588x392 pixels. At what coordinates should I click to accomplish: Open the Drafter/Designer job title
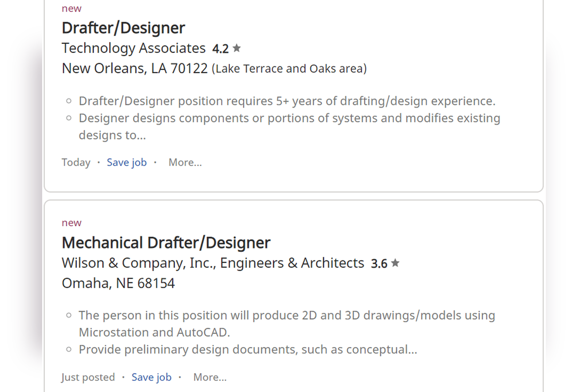(x=123, y=28)
